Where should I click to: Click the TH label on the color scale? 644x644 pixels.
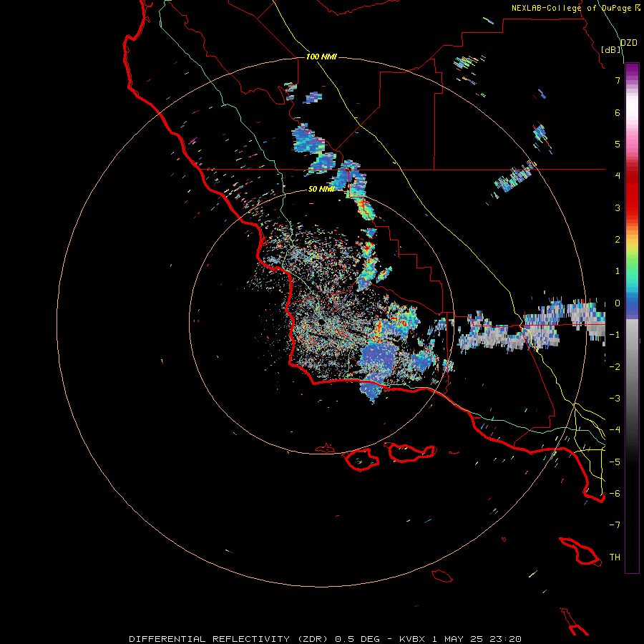[615, 557]
